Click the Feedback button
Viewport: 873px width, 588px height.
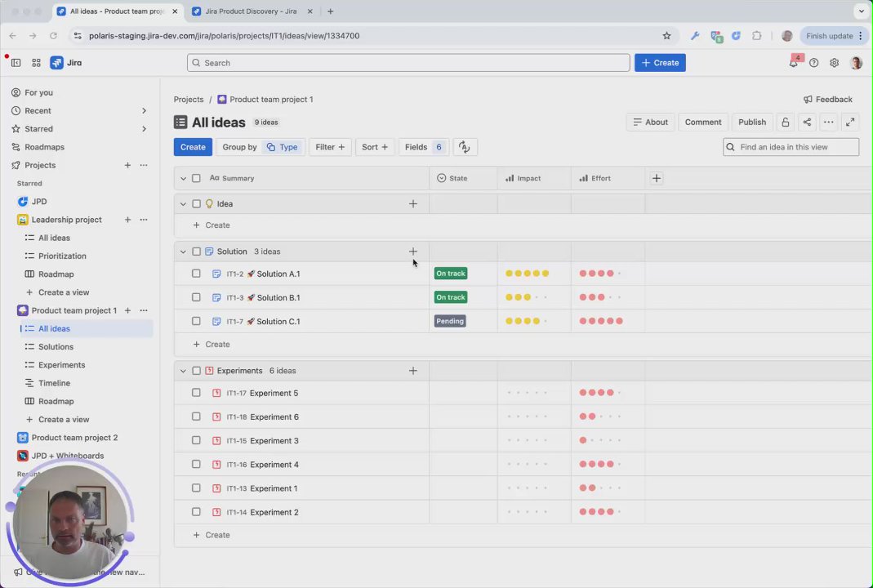pos(828,99)
